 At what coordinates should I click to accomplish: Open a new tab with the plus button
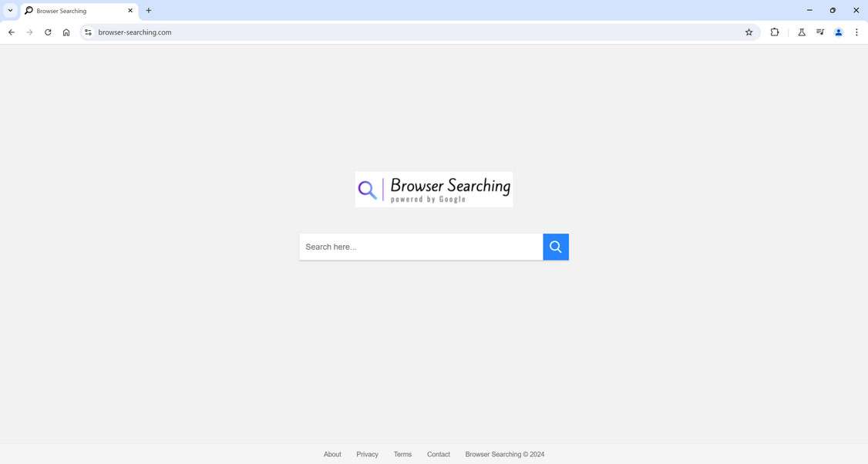147,10
